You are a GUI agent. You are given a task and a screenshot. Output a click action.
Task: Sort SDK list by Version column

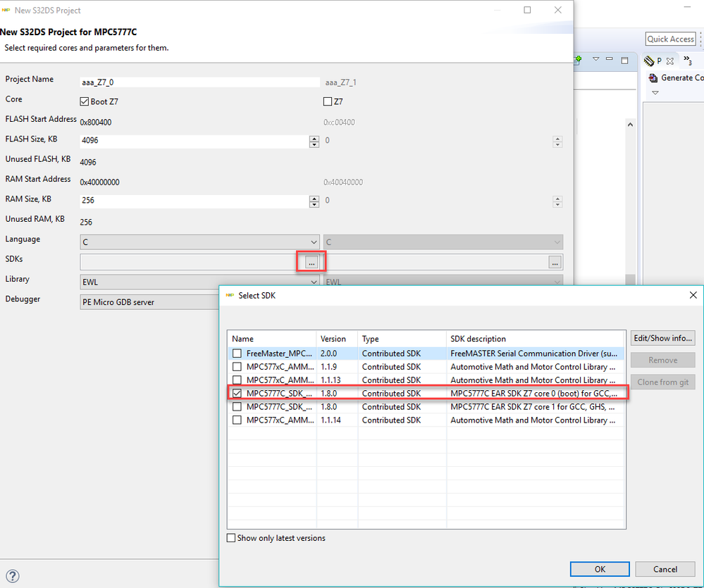click(x=337, y=339)
